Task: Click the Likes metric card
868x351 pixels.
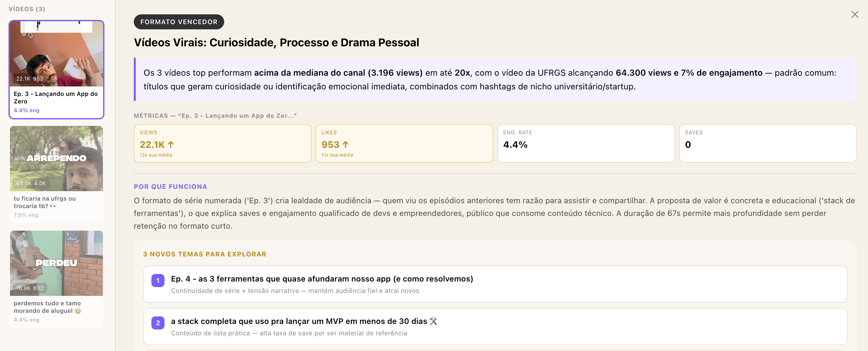Action: click(x=404, y=144)
